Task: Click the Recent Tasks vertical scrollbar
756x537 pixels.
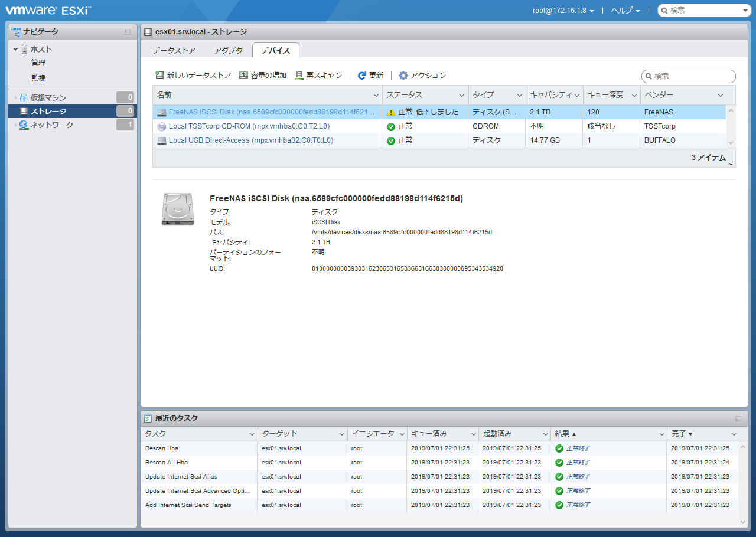Action: 742,484
